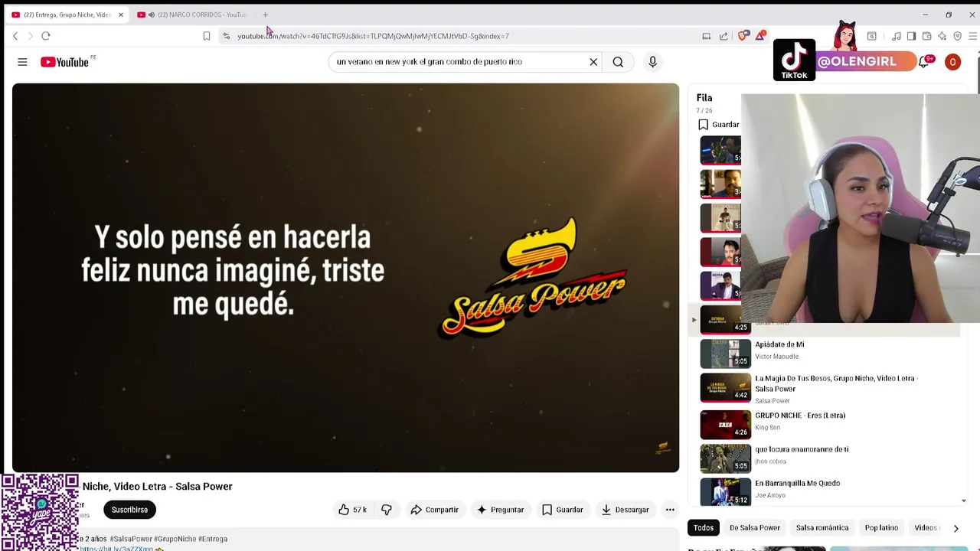
Task: Clear the search box with the X
Action: [593, 62]
